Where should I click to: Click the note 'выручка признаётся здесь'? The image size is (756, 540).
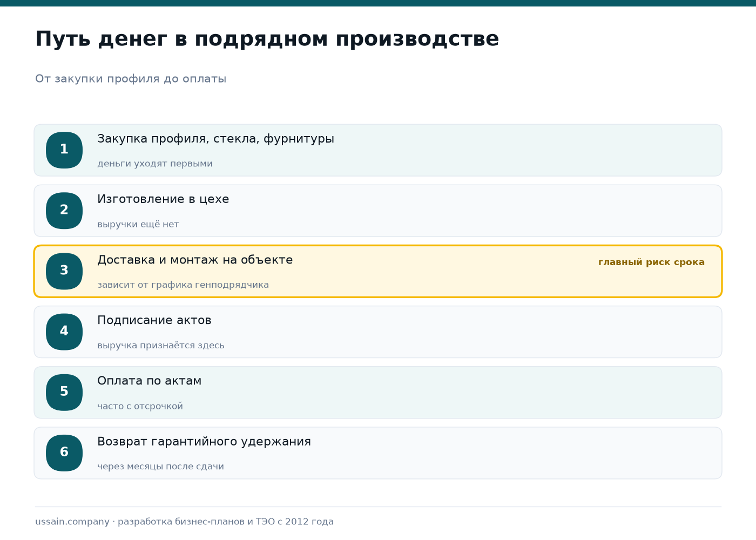161,346
